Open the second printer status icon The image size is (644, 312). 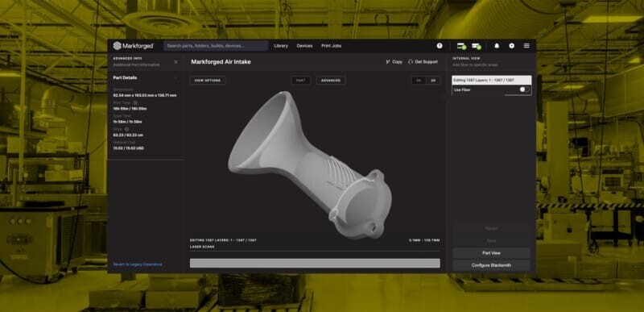tap(477, 46)
